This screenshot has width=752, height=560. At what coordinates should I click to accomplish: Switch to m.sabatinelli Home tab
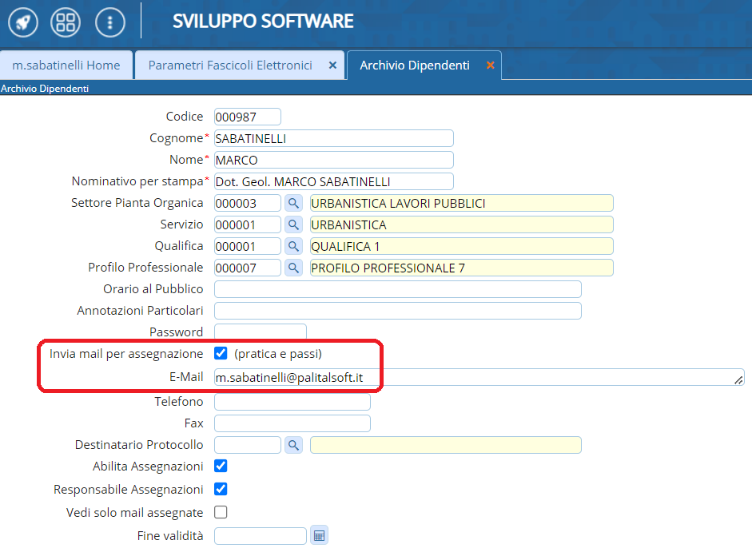tap(66, 66)
